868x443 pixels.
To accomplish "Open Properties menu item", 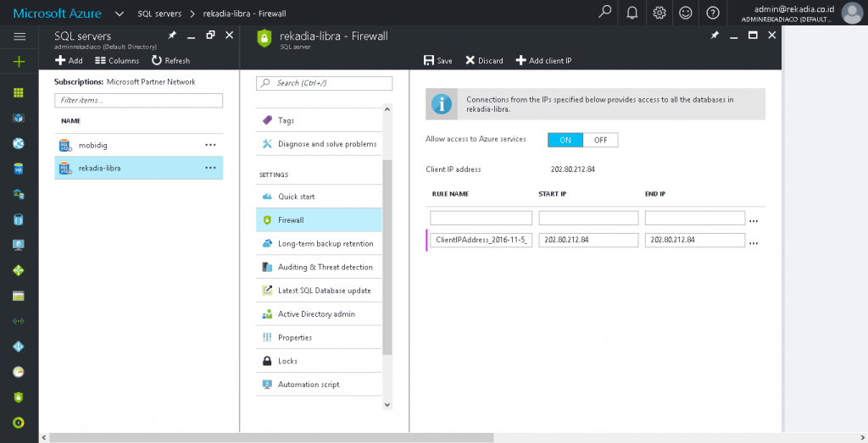I will (x=319, y=337).
